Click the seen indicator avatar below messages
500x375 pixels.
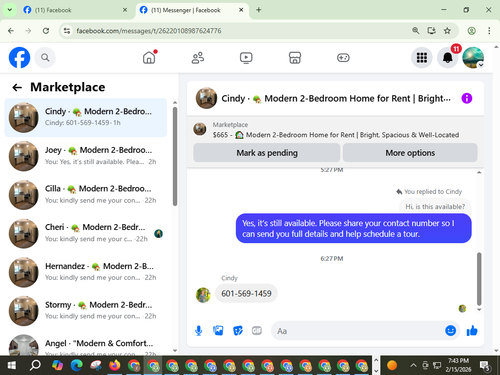tap(462, 309)
